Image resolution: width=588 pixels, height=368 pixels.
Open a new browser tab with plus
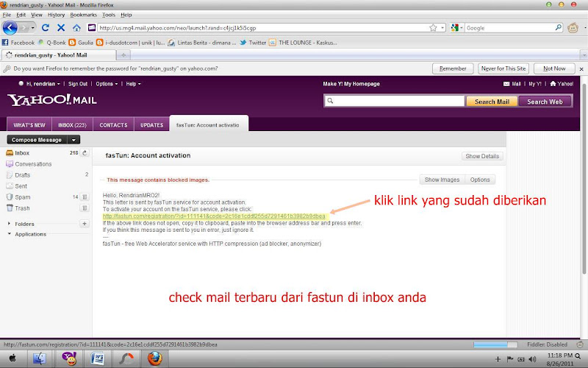tap(123, 55)
